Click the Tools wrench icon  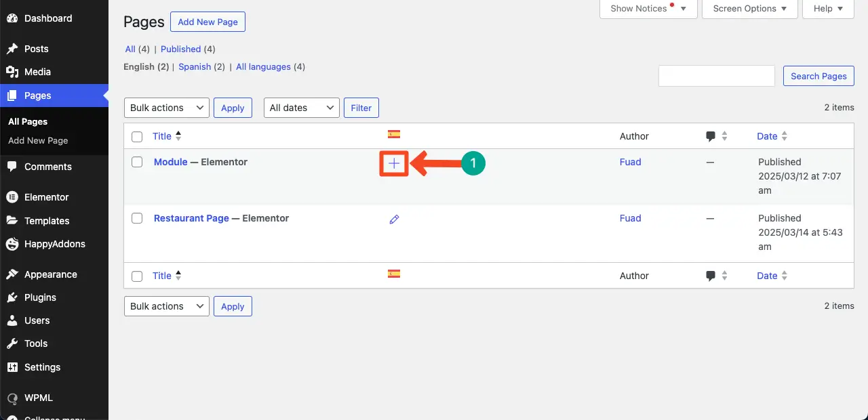click(x=12, y=343)
